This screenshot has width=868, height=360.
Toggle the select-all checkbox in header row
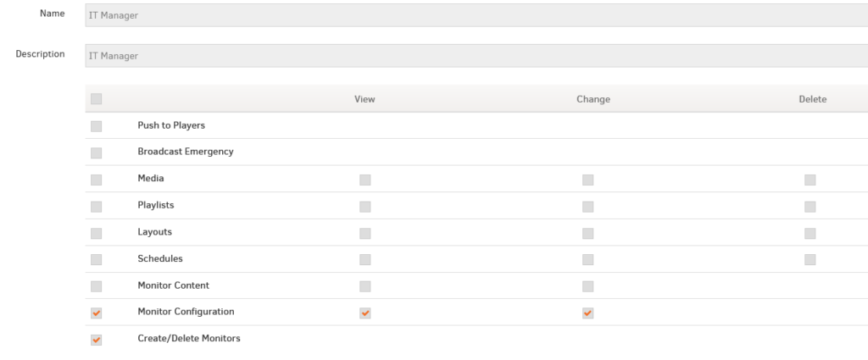(x=97, y=99)
